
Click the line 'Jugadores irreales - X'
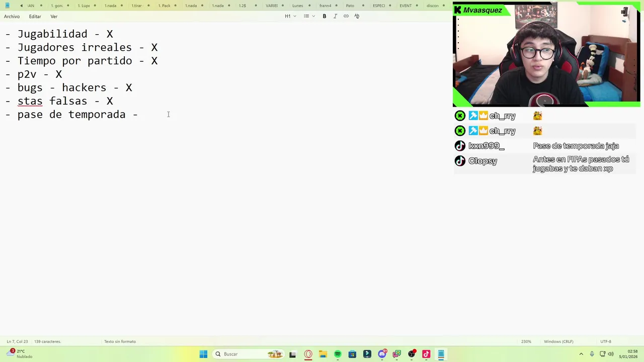coord(82,47)
